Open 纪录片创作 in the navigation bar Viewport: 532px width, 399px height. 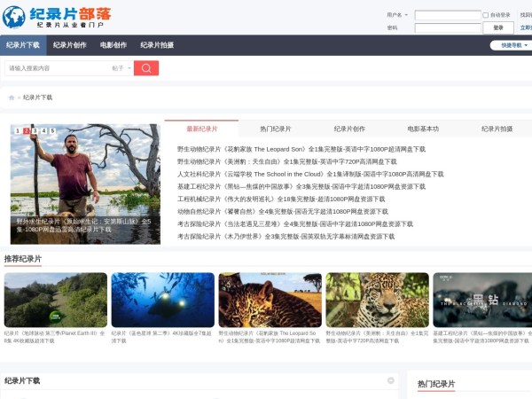(x=69, y=45)
